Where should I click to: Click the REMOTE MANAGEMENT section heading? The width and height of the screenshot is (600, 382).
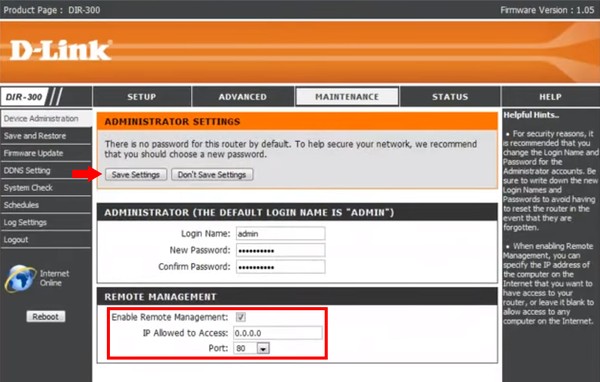point(160,297)
